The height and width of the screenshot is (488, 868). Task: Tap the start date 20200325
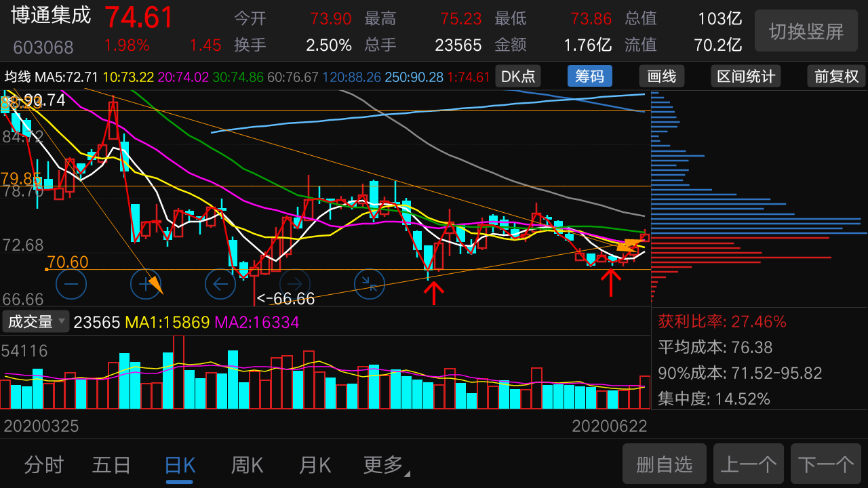(42, 426)
